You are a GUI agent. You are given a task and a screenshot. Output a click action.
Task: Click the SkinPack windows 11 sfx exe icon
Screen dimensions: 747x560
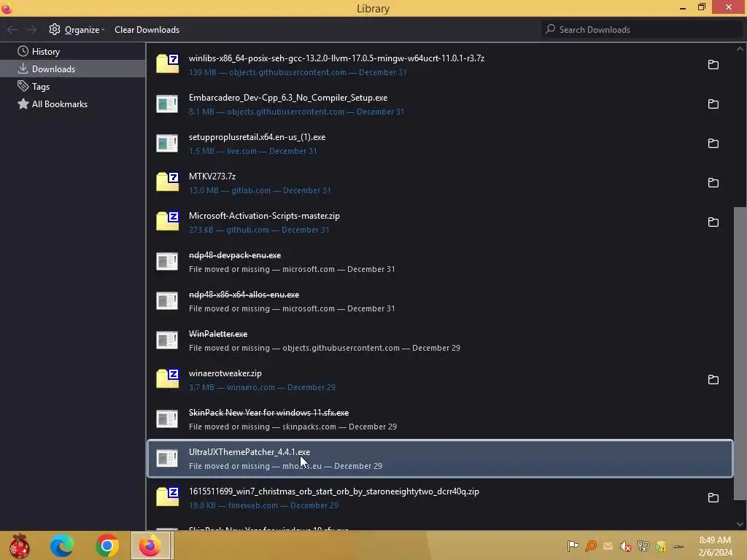pos(167,419)
